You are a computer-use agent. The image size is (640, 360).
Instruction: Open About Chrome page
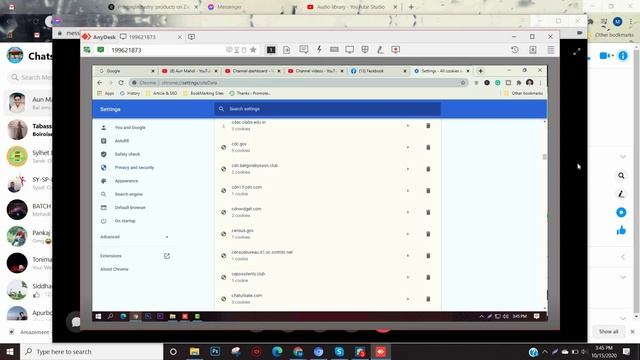[114, 269]
